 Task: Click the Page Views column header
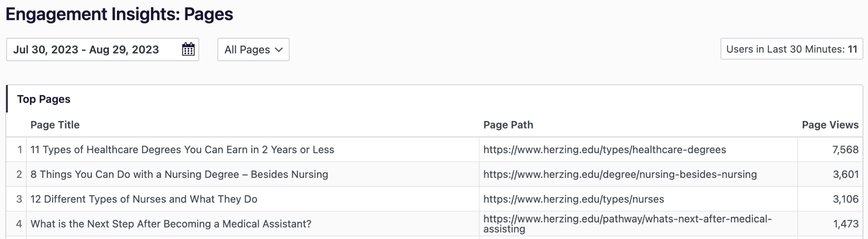coord(830,125)
